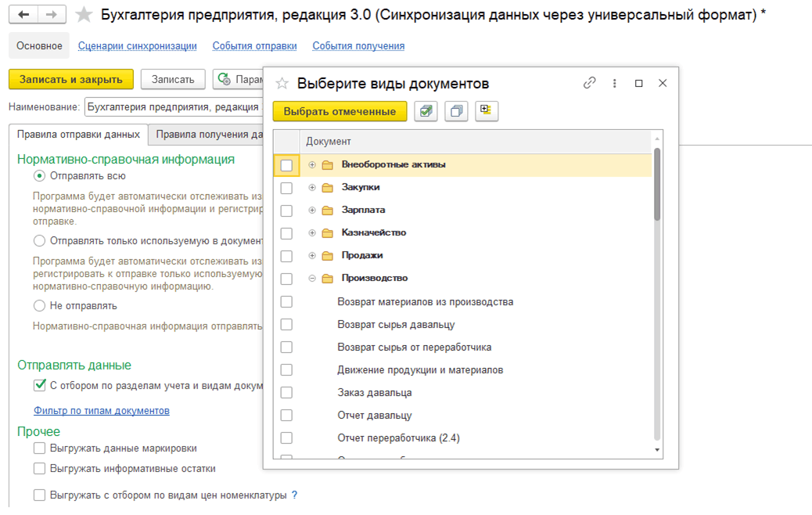Click Параметры button with gear icon
The height and width of the screenshot is (515, 812).
click(x=239, y=79)
